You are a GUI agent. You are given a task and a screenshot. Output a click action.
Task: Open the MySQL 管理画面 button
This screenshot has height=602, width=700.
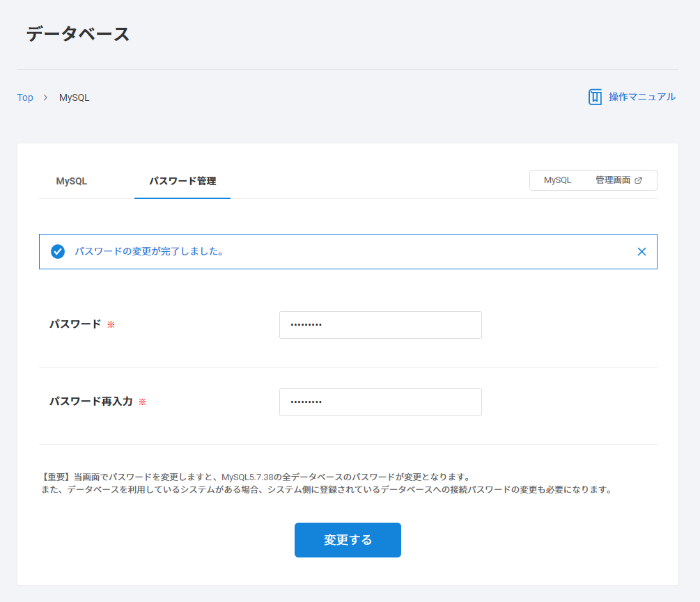pyautogui.click(x=593, y=180)
